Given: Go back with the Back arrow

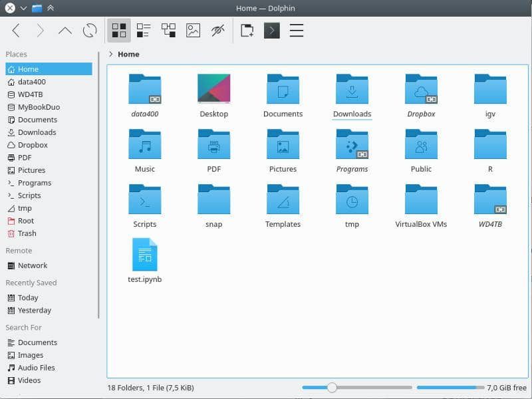Looking at the screenshot, I should 16,31.
